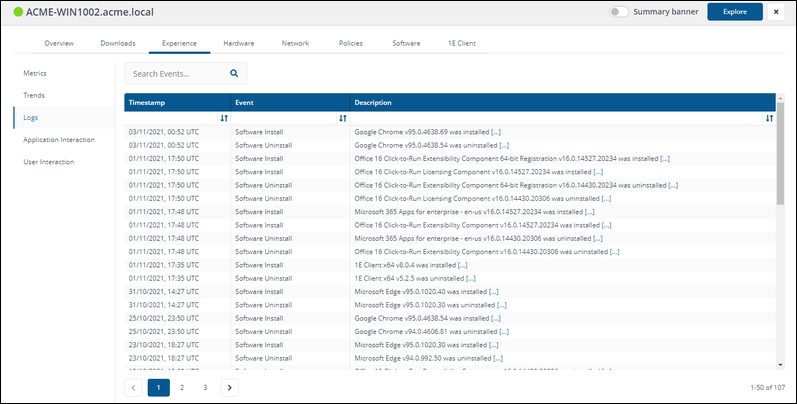
Task: Open Trends in the sidebar
Action: tap(34, 95)
